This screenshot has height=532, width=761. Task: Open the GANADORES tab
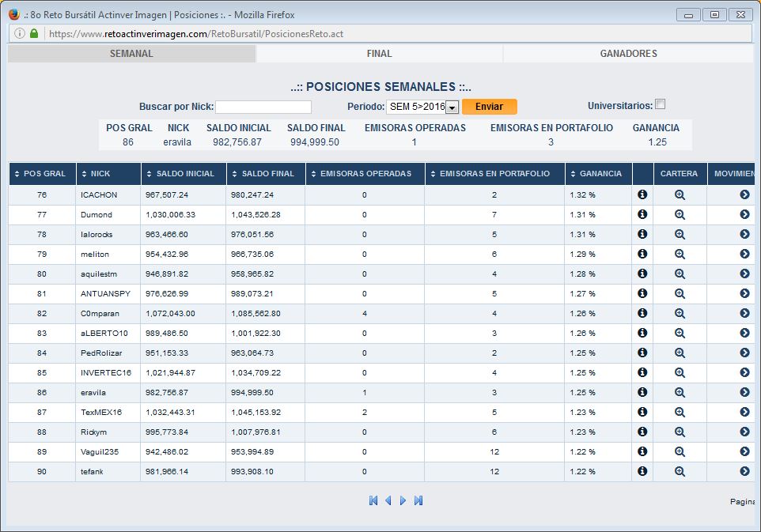click(628, 54)
